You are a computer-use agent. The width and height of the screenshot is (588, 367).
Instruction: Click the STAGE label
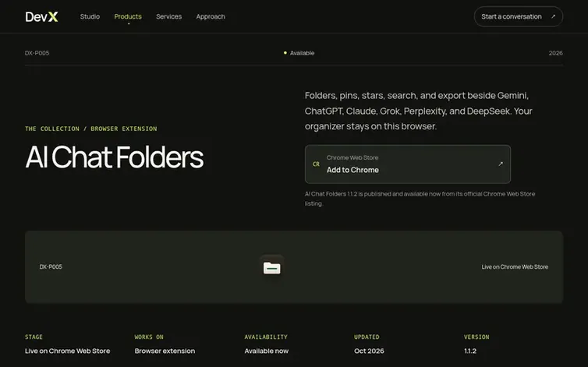(34, 337)
